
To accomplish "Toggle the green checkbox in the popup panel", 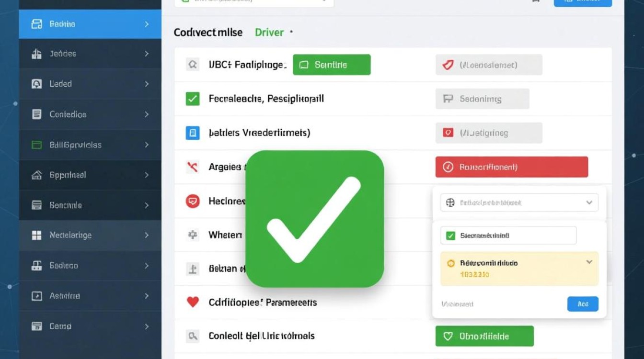I will [x=450, y=236].
